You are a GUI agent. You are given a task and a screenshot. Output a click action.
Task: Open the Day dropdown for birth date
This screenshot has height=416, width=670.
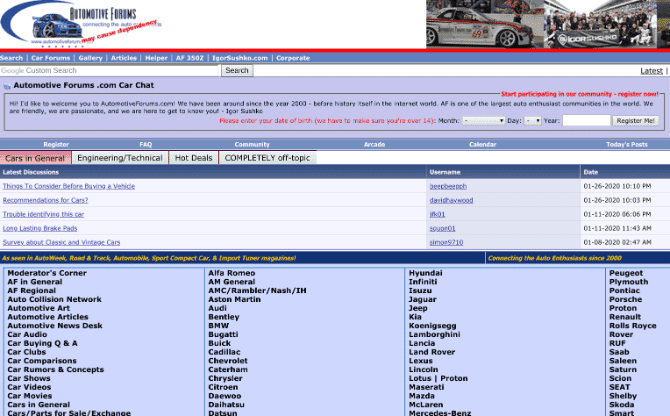[x=532, y=120]
